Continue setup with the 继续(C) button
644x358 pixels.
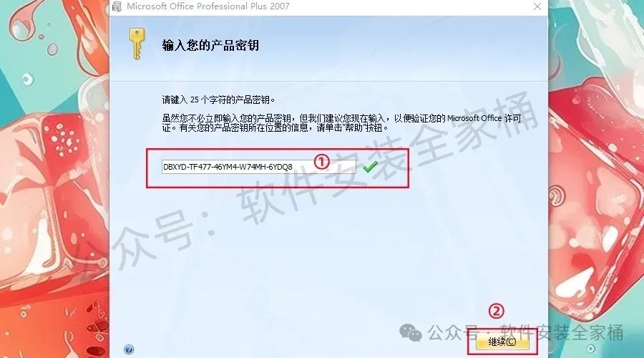pos(502,342)
